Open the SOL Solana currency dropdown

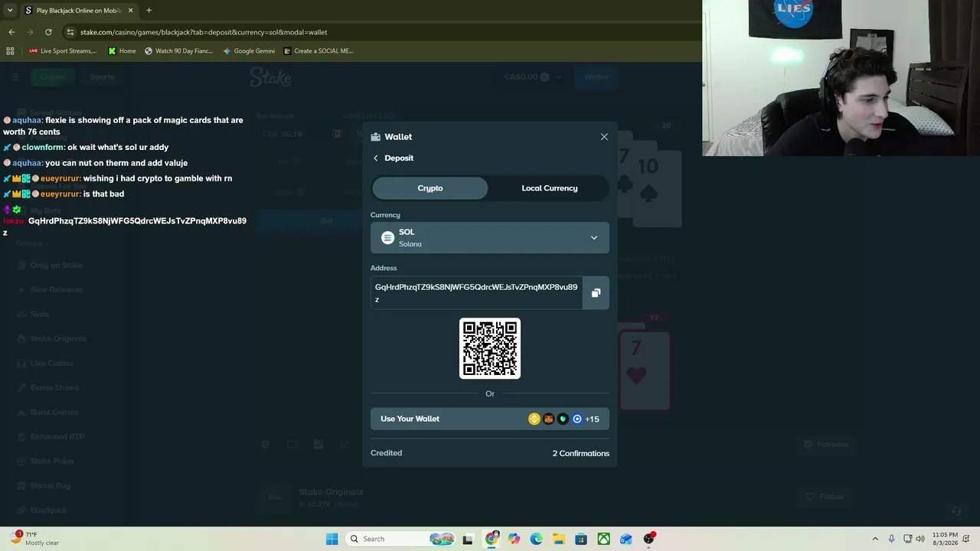pyautogui.click(x=490, y=238)
